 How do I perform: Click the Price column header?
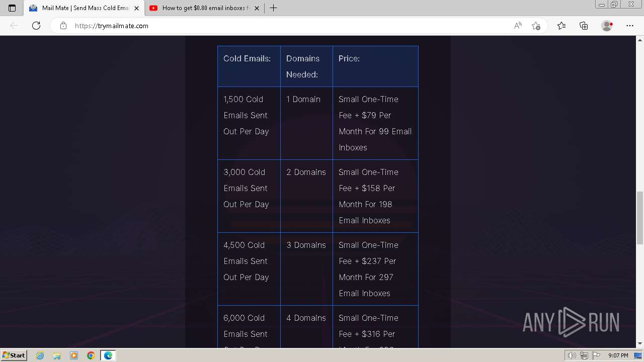click(x=375, y=66)
